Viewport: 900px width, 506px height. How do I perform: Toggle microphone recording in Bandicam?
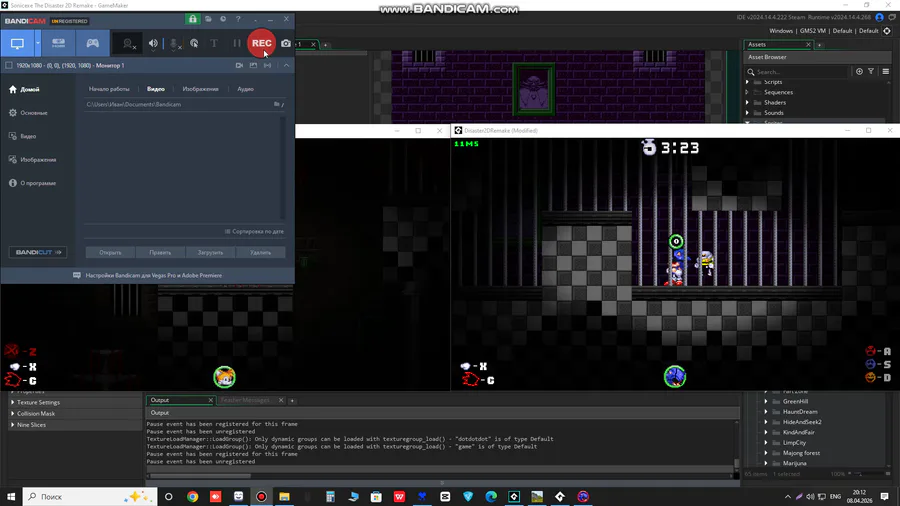pos(174,44)
